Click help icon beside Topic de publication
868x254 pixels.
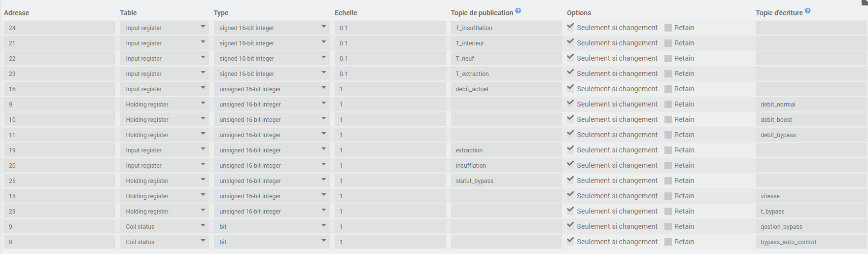pyautogui.click(x=518, y=10)
